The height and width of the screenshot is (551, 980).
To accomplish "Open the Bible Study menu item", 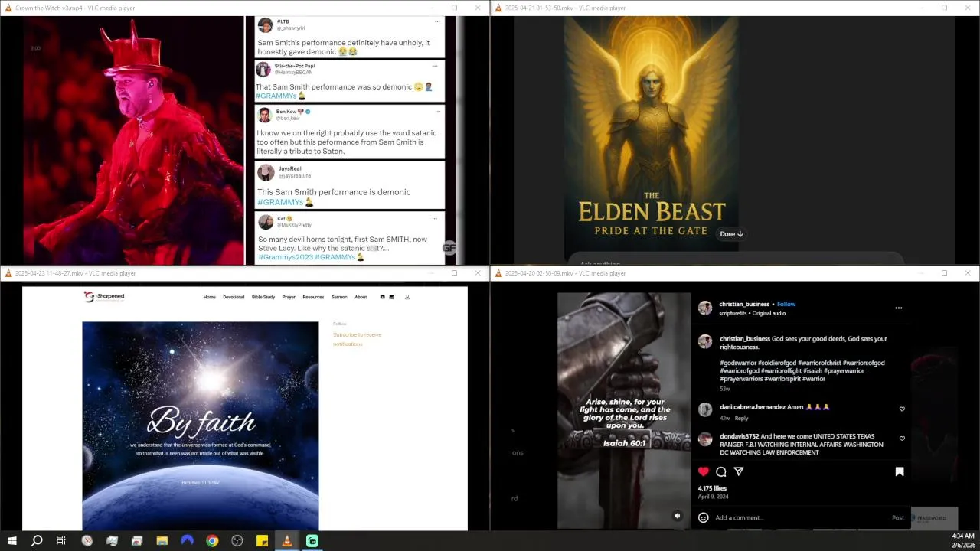I will coord(263,297).
